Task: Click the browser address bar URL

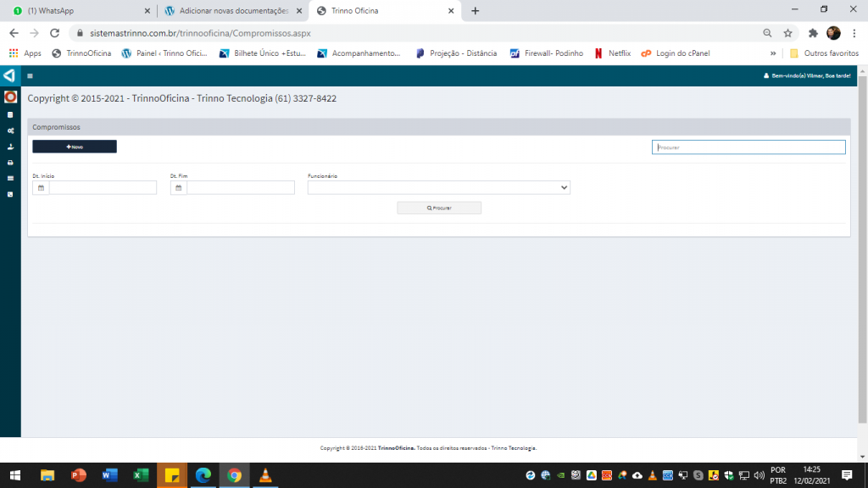Action: (x=200, y=33)
